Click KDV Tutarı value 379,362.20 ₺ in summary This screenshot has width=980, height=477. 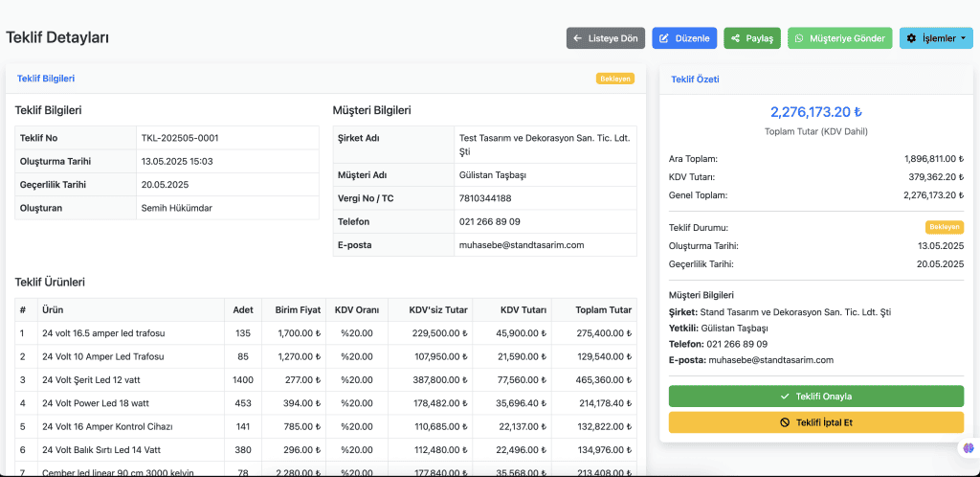coord(936,177)
